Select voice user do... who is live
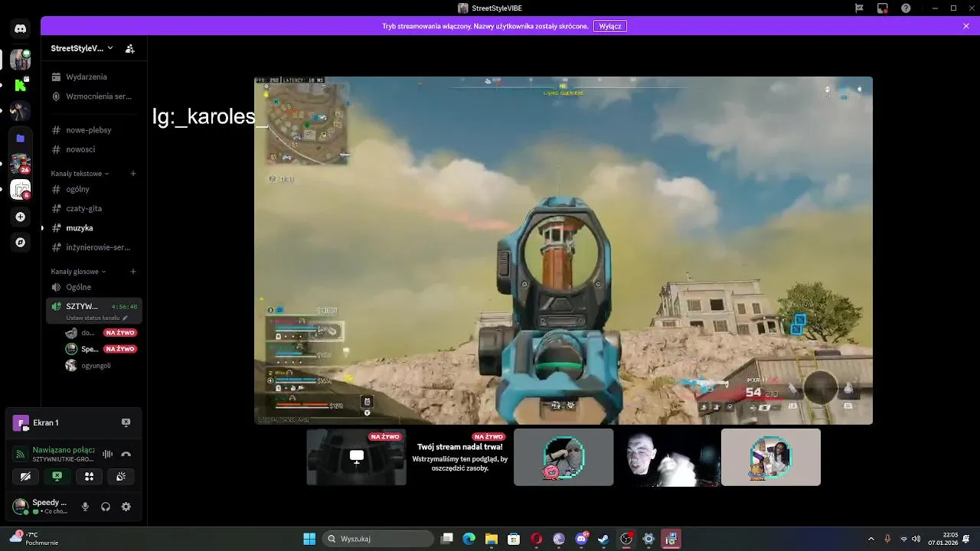 click(101, 333)
